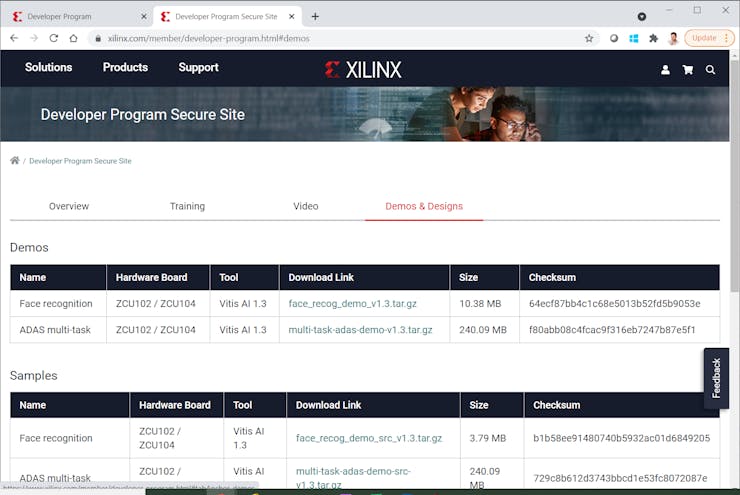Open the browser home page icon

(73, 38)
